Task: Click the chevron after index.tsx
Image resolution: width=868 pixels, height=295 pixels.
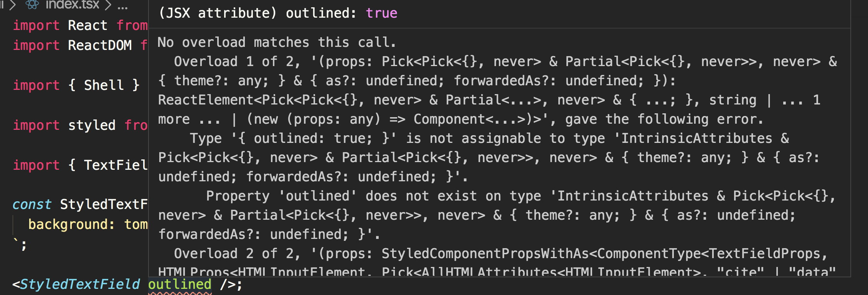Action: [108, 5]
